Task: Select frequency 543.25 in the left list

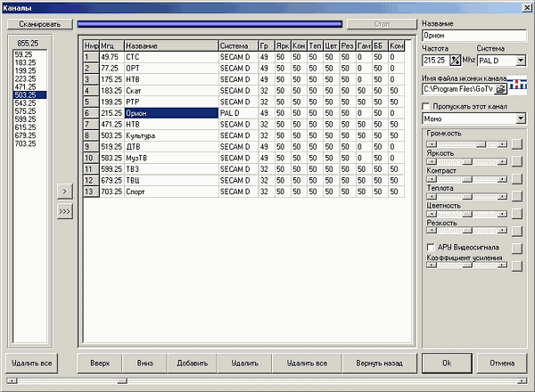Action: [x=29, y=103]
